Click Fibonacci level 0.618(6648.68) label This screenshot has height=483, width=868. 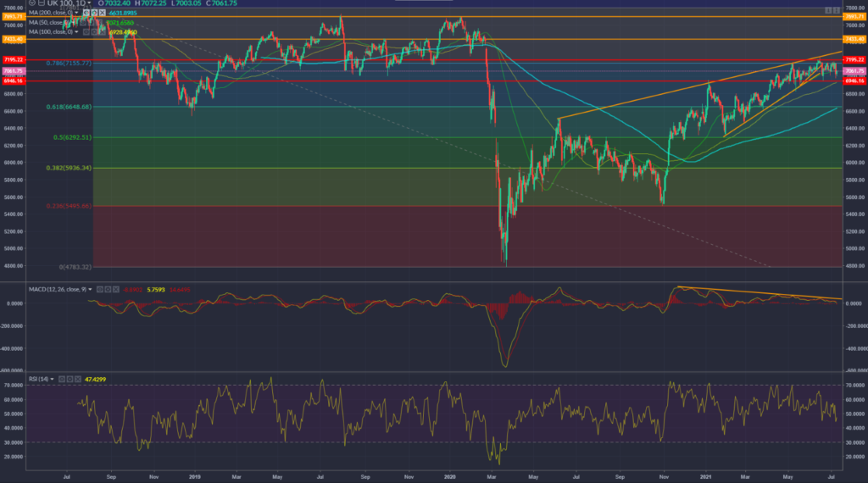coord(69,107)
